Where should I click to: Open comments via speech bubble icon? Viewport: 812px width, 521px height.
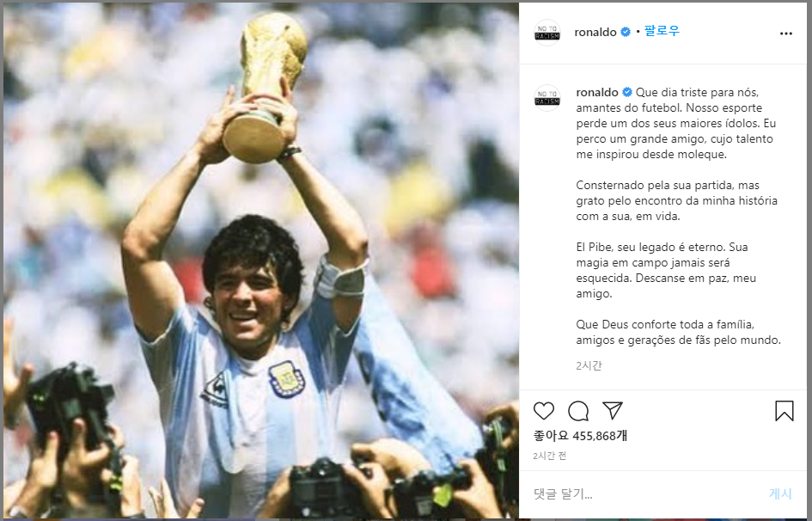[578, 411]
